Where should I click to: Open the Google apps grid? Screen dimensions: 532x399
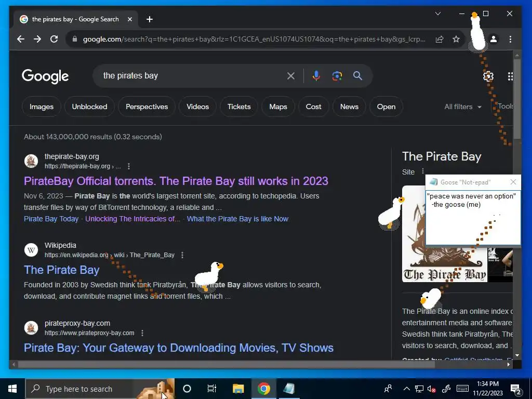pos(510,76)
